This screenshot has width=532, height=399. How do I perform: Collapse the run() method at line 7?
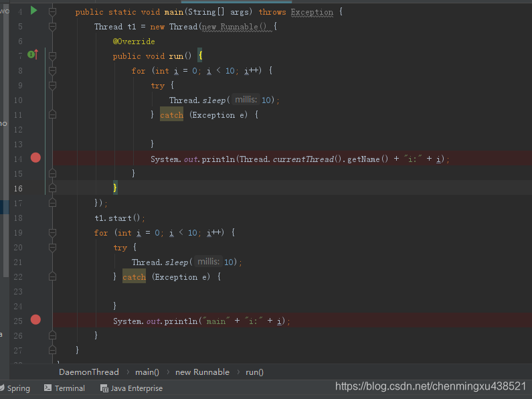52,56
